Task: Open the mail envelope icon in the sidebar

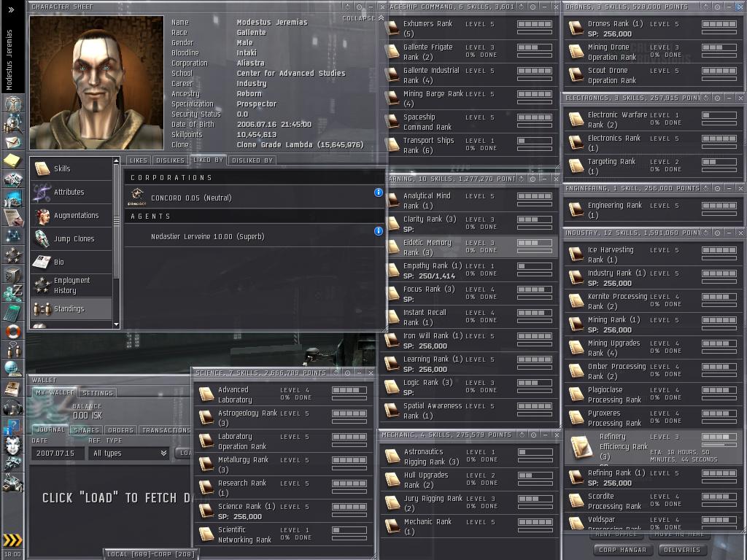Action: pyautogui.click(x=13, y=142)
